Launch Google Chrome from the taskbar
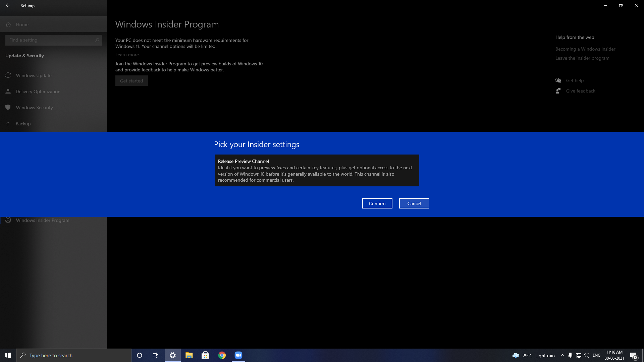The width and height of the screenshot is (644, 362). tap(222, 355)
